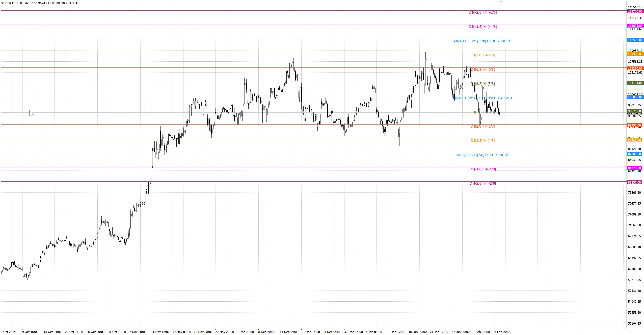Click the 6 Nov 00:00 time axis label

138,332
